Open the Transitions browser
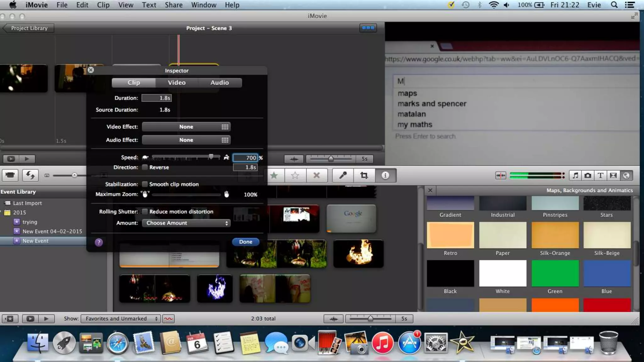 click(x=613, y=175)
